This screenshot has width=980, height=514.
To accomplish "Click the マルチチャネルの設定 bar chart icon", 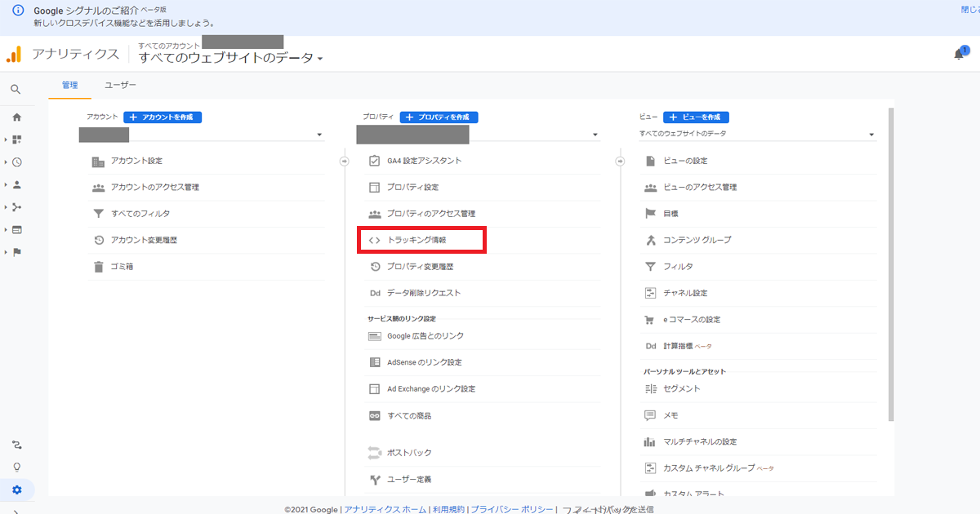I will [651, 441].
